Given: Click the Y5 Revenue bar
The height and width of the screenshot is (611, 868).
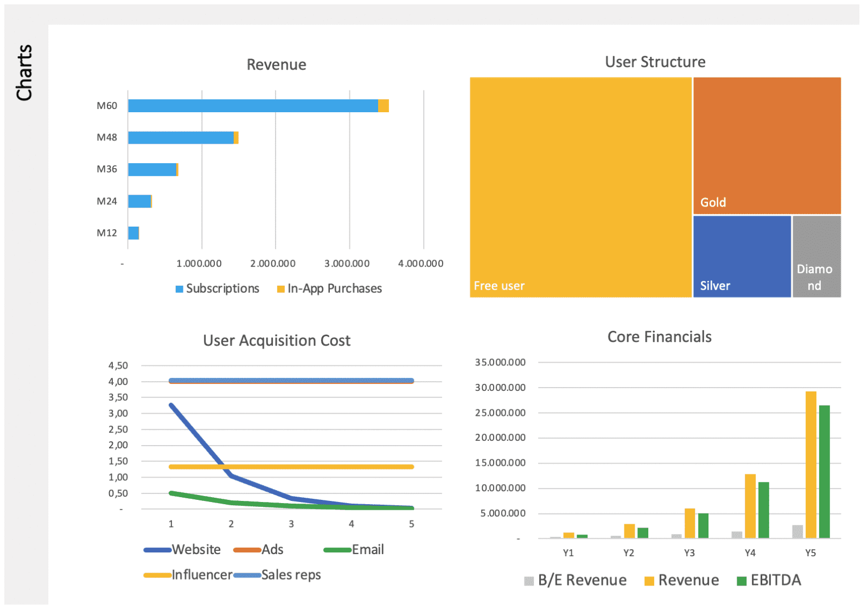Looking at the screenshot, I should tap(811, 465).
